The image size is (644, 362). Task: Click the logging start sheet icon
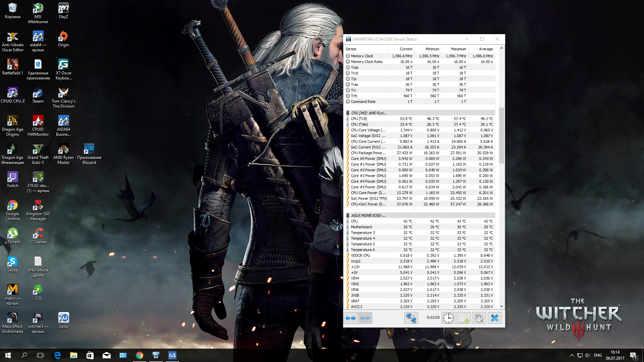[x=464, y=318]
